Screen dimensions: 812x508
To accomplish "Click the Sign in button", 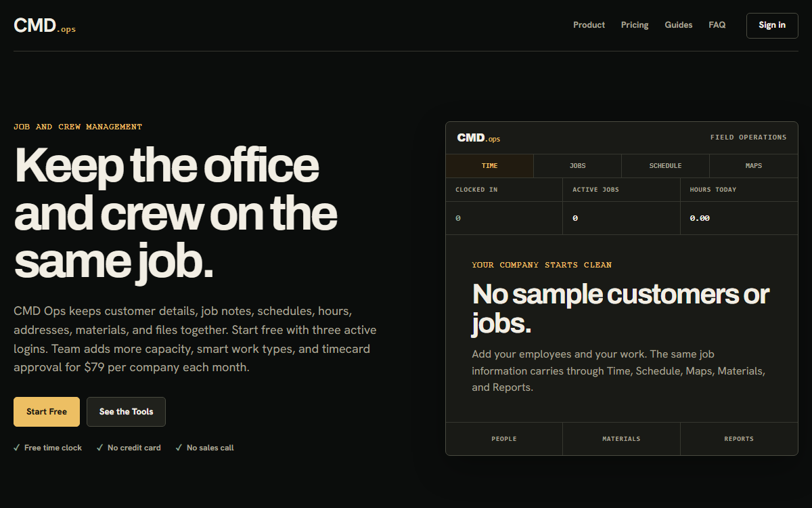I will tap(772, 26).
